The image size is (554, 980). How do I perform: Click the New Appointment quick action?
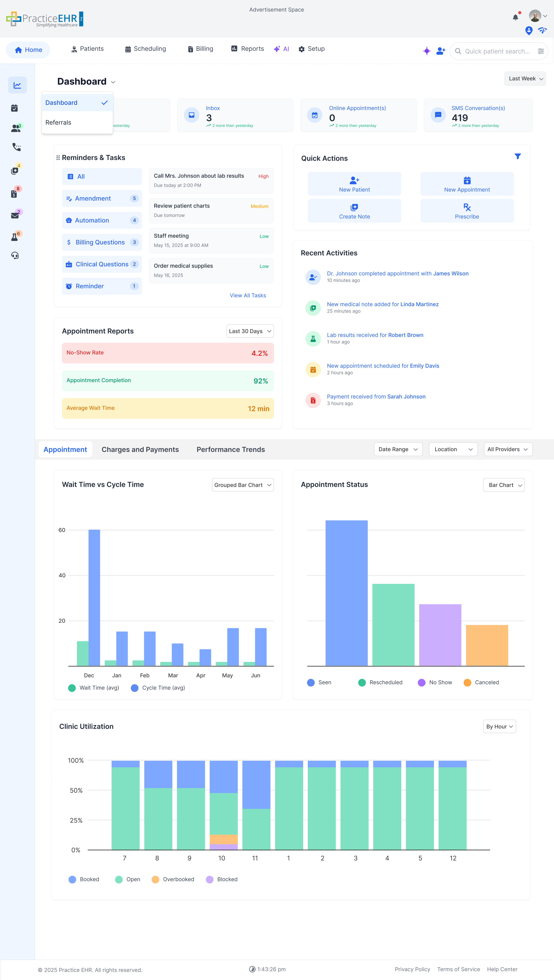tap(467, 184)
